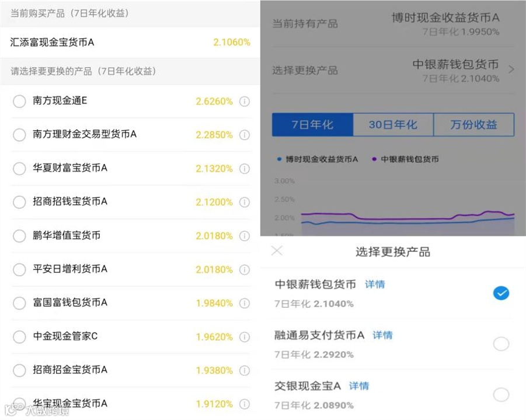Open info icon for 南方理财金交易型货币A

pyautogui.click(x=245, y=135)
